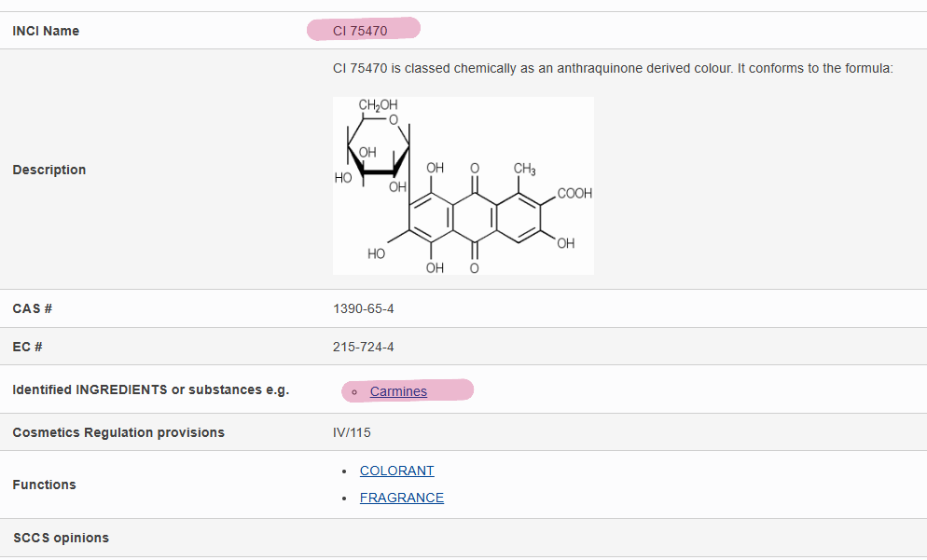The width and height of the screenshot is (927, 560).
Task: Open the COLORANT function link
Action: click(396, 471)
